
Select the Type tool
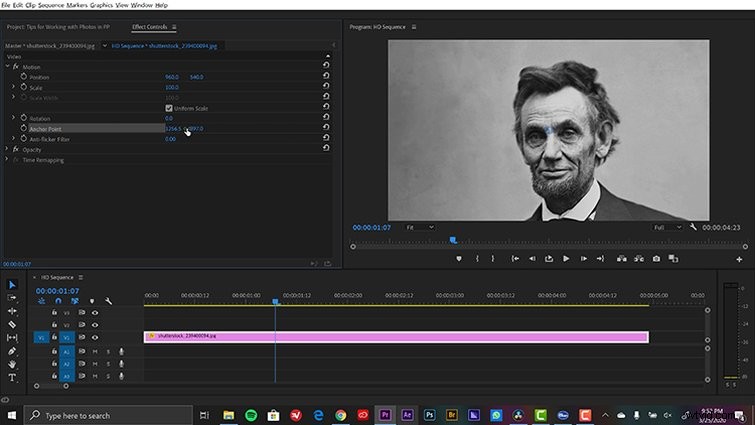pyautogui.click(x=12, y=377)
